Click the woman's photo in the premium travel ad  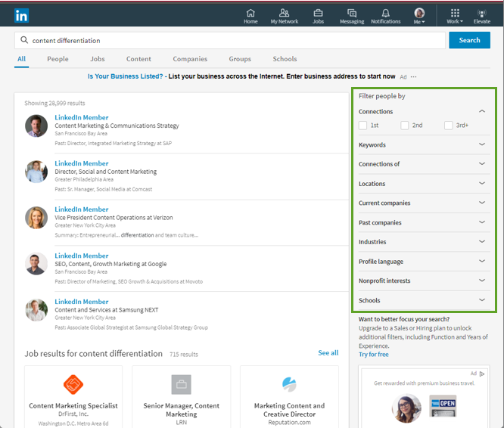(x=406, y=408)
